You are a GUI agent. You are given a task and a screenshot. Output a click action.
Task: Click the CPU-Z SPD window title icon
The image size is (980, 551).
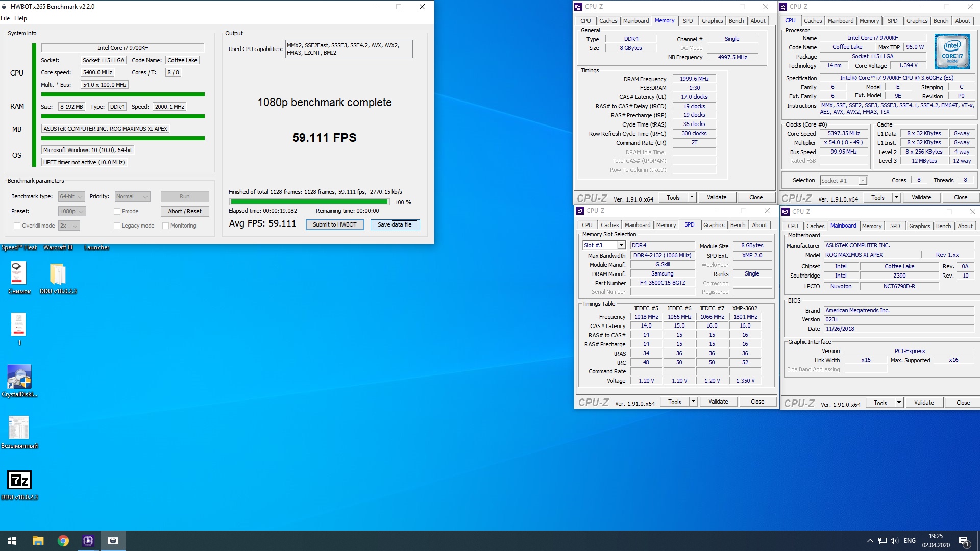pyautogui.click(x=580, y=211)
